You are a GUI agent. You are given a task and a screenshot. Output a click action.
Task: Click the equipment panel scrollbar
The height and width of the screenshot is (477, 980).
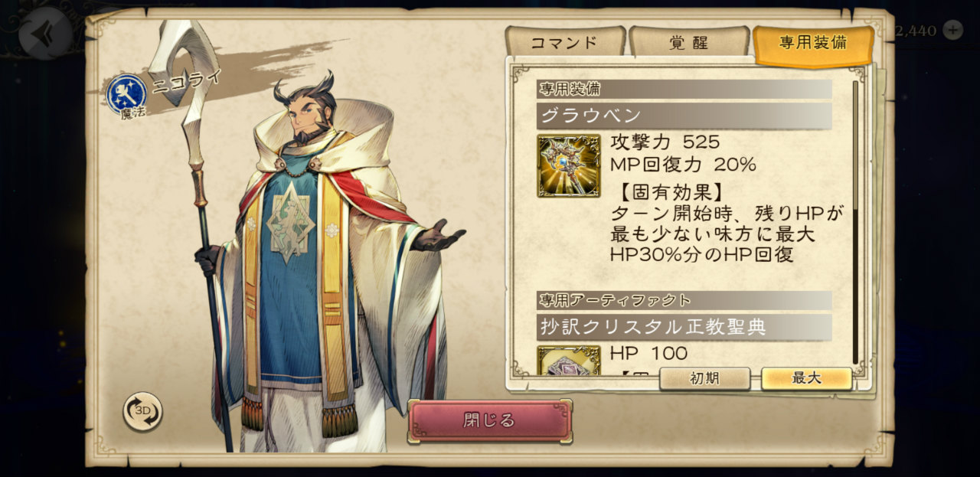855,222
